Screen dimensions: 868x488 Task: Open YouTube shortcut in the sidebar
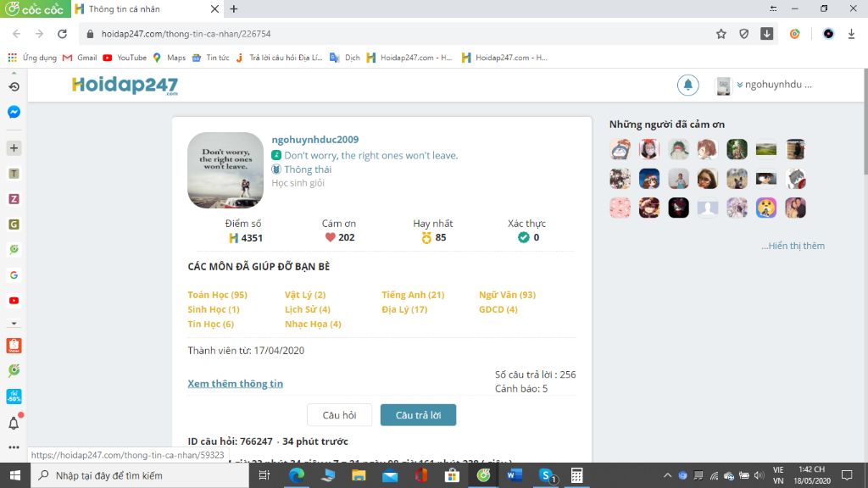point(14,301)
